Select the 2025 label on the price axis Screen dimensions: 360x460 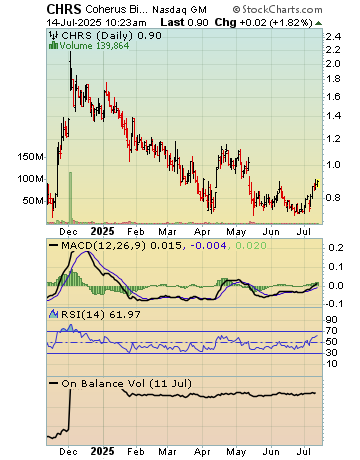coord(102,231)
